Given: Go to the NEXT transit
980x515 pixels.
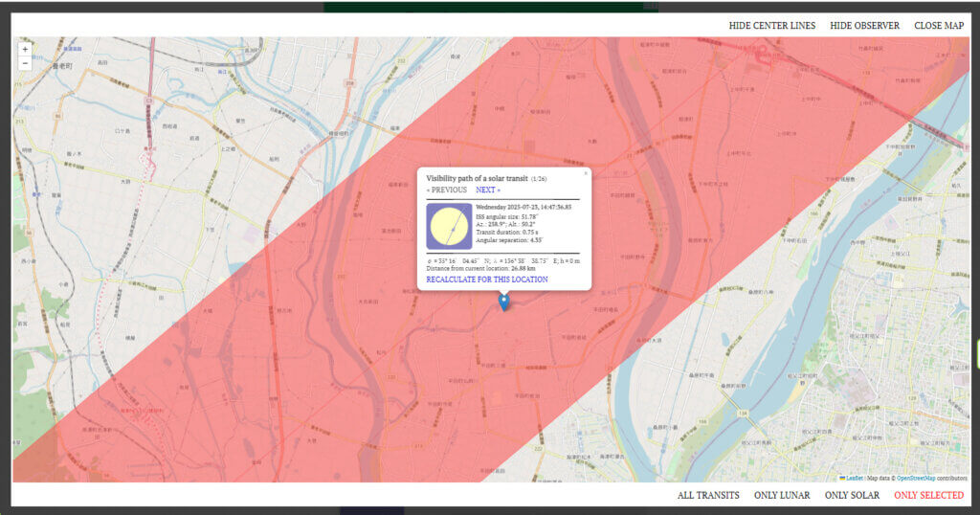Looking at the screenshot, I should click(x=488, y=190).
